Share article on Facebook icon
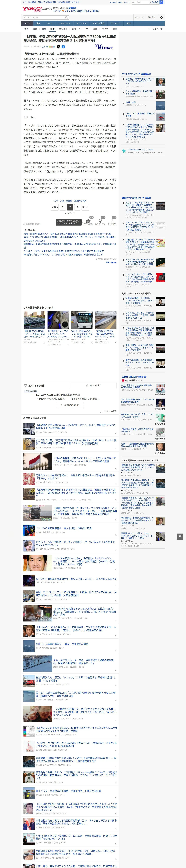This screenshot has width=186, height=868. point(63,47)
